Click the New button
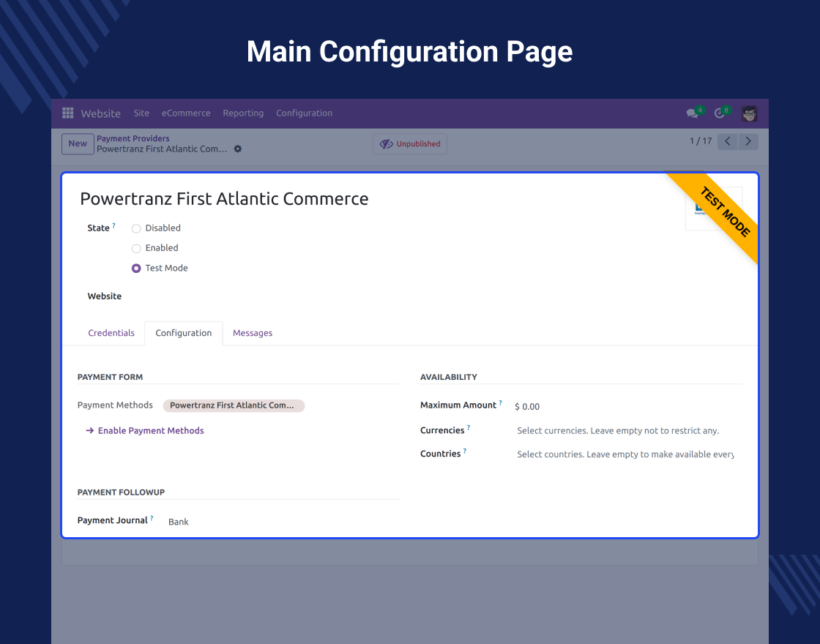Screen dimensions: 820x644 point(78,143)
